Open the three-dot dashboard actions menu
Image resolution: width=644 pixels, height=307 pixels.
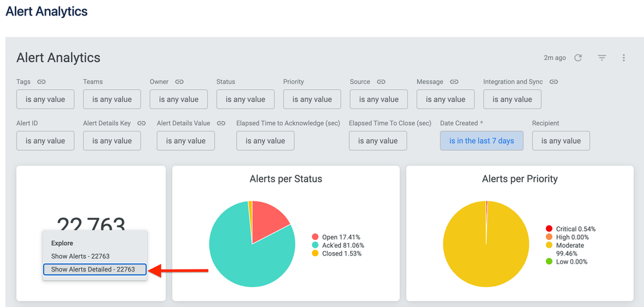click(623, 58)
